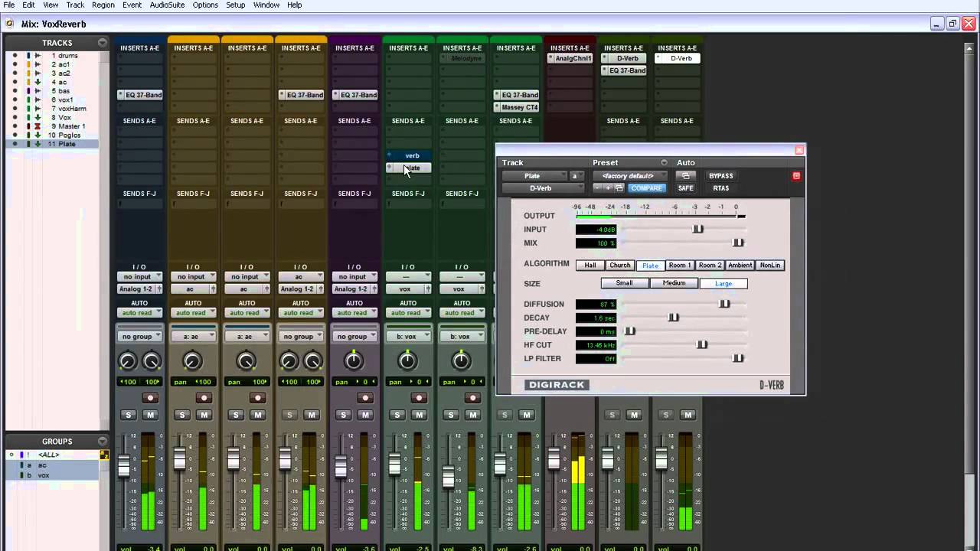Open the TRACKS list menu arrow
This screenshot has width=980, height=551.
pos(103,43)
